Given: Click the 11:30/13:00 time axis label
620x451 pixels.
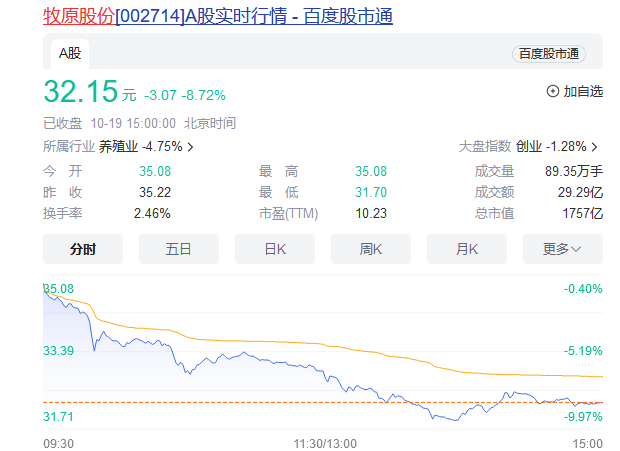Looking at the screenshot, I should [325, 444].
